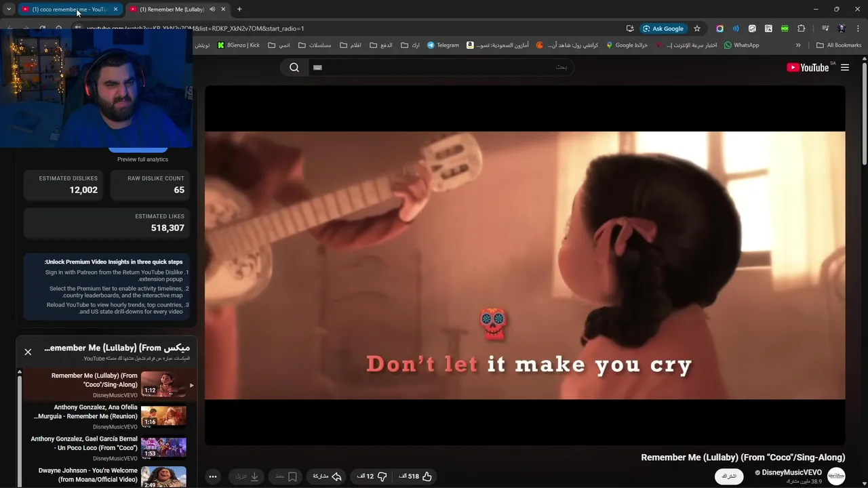The image size is (868, 488).
Task: Click the paper note extension icon
Action: (x=752, y=28)
